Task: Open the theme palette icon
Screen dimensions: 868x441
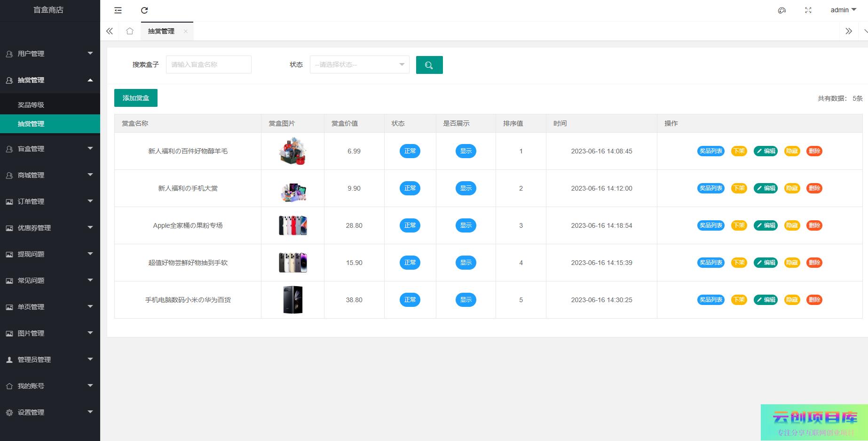Action: 782,10
